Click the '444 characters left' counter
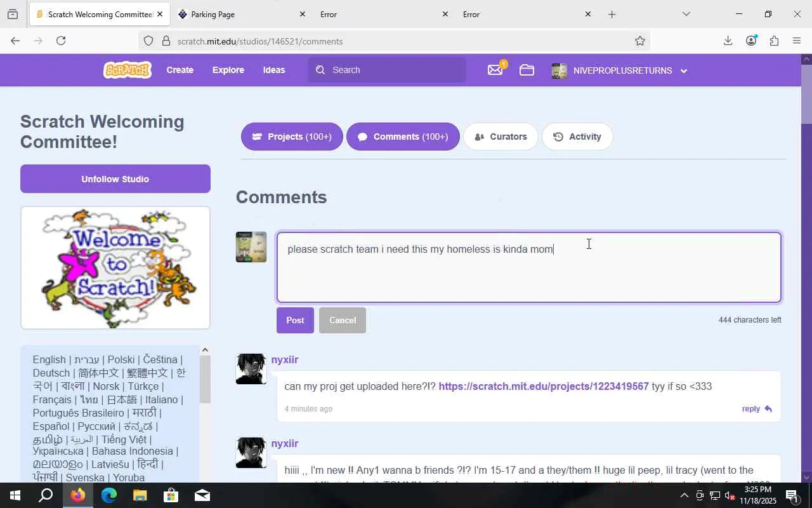 coord(750,320)
